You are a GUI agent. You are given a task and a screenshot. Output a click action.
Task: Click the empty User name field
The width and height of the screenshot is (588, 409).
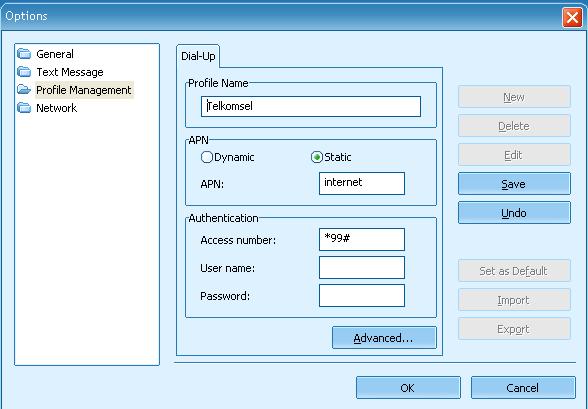[x=362, y=267]
